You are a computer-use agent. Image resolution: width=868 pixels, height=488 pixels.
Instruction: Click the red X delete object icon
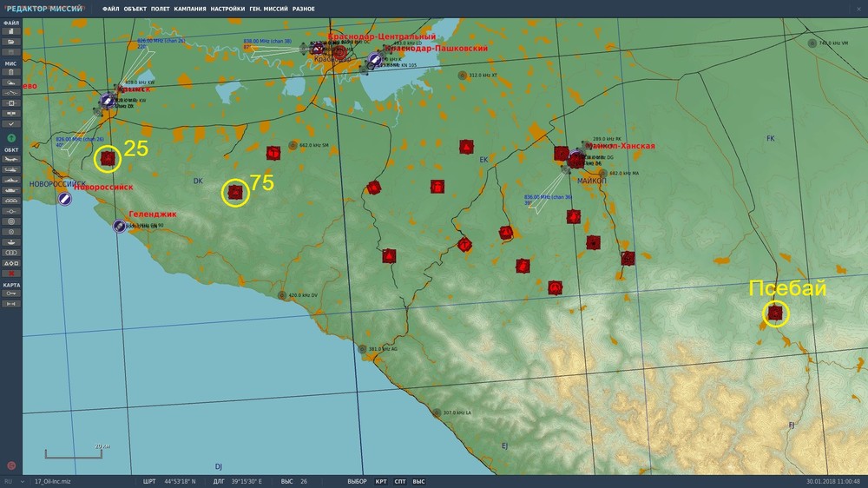[11, 274]
